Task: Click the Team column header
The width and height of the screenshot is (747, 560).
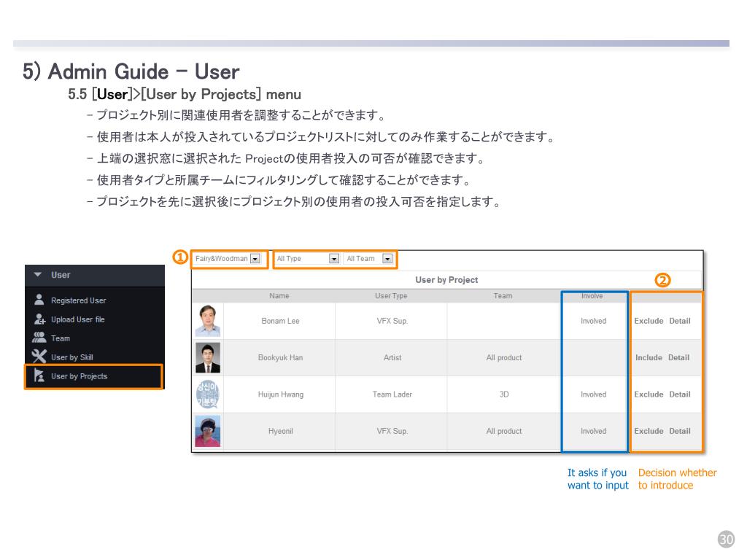Action: (x=503, y=296)
